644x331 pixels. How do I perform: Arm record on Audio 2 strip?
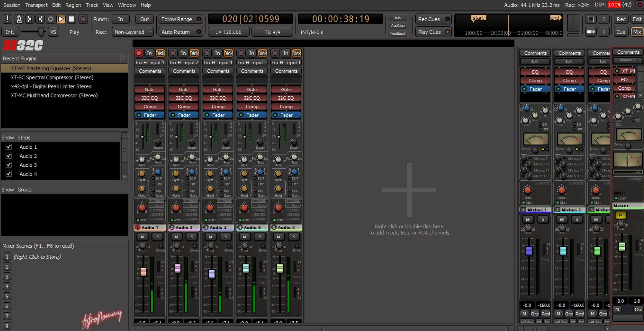(x=173, y=53)
